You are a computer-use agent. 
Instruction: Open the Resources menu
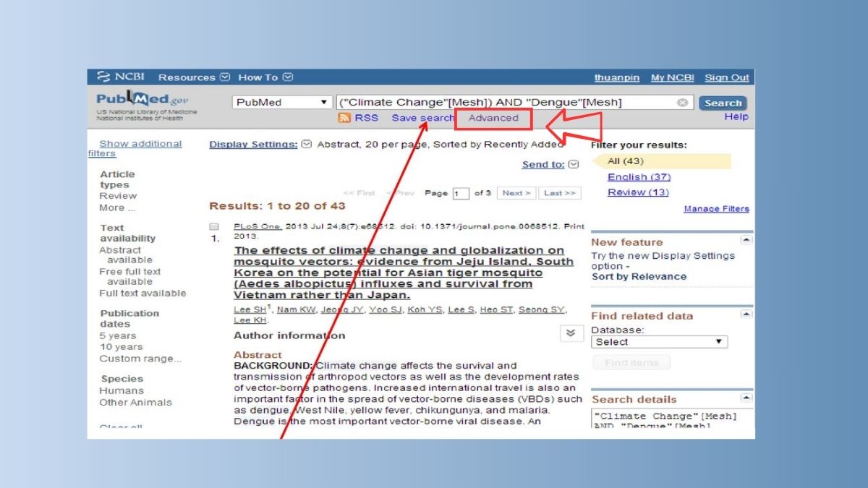coord(193,77)
